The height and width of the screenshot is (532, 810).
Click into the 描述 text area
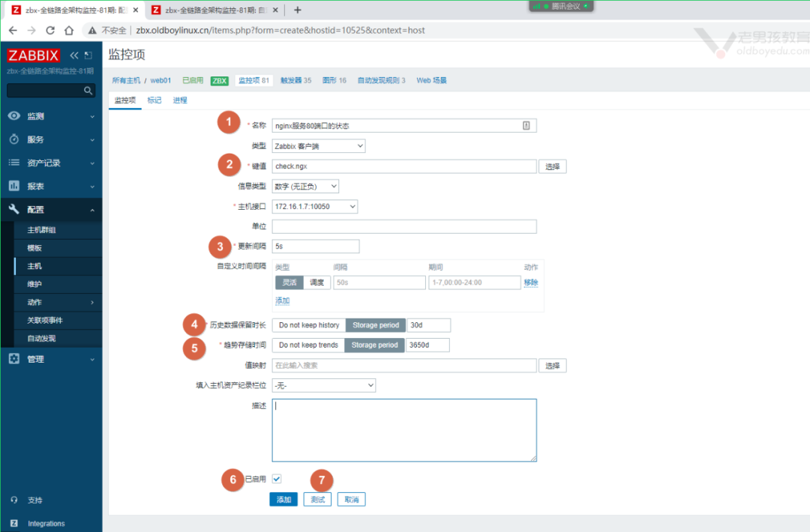point(403,430)
